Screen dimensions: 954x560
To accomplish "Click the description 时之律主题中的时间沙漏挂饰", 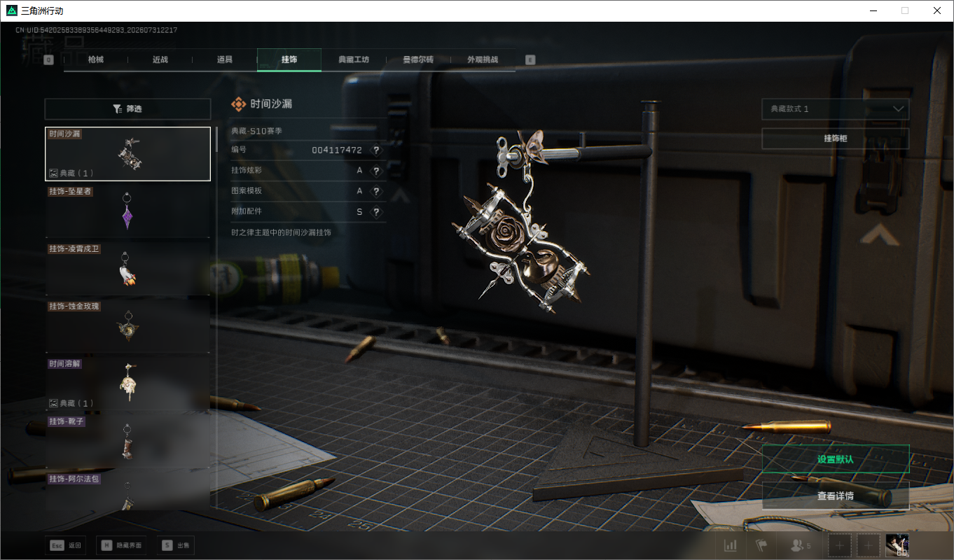I will pos(282,232).
